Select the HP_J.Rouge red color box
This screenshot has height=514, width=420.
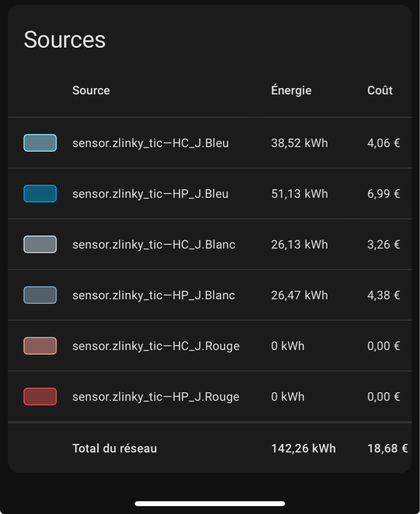click(x=40, y=396)
